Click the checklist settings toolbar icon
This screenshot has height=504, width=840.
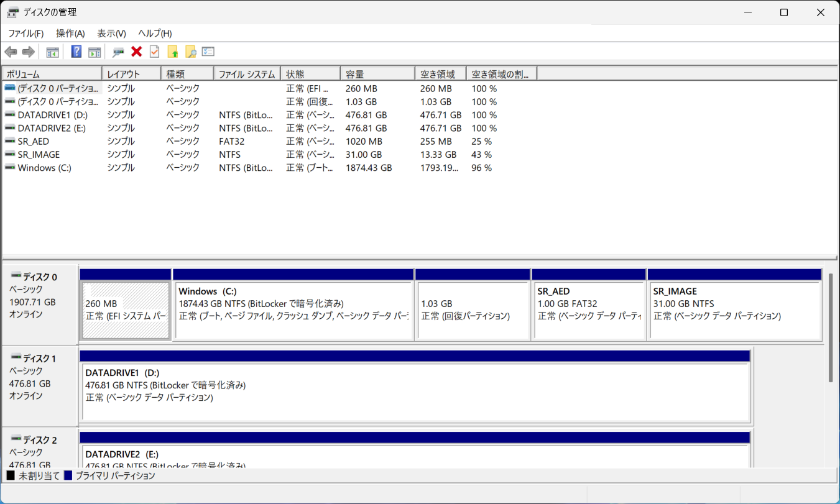208,52
